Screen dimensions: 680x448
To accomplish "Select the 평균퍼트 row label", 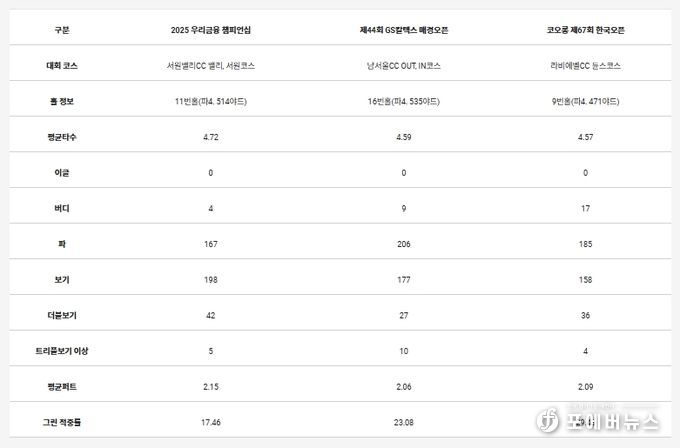I will 63,387.
